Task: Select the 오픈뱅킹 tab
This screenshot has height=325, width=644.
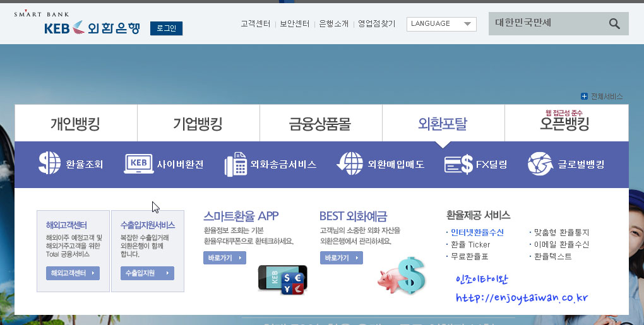Action: 566,123
